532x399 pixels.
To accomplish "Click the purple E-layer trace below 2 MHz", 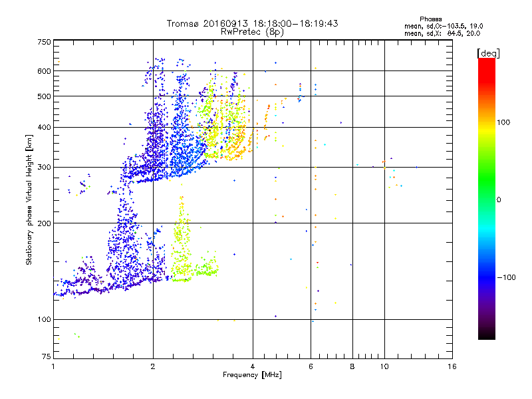I will click(x=108, y=287).
